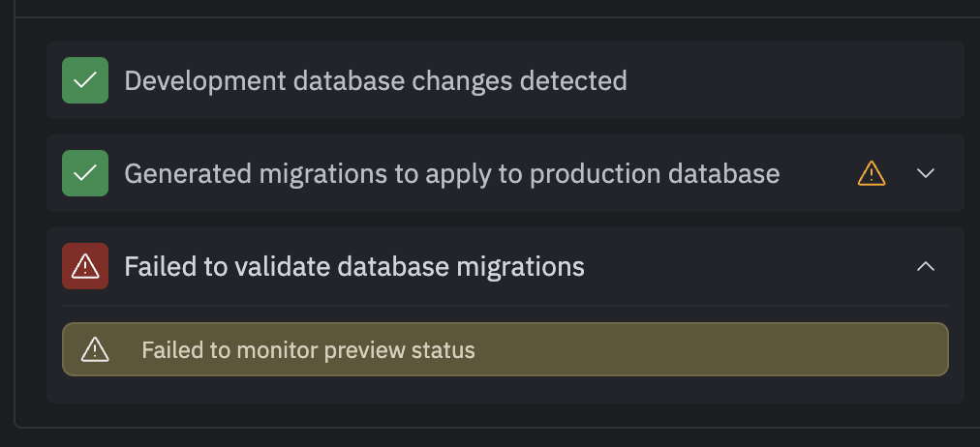Click orange warning triangle on Generated migrations row
The height and width of the screenshot is (447, 980).
tap(872, 173)
